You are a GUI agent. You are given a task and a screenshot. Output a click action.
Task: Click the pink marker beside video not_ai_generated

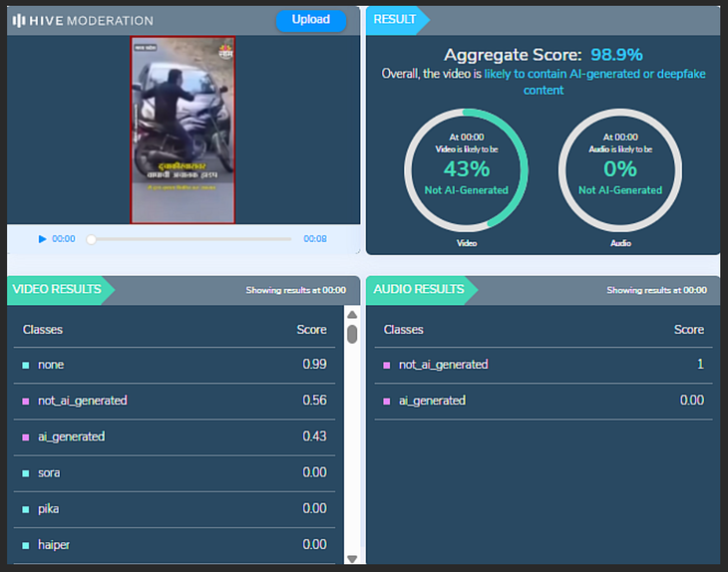pyautogui.click(x=26, y=402)
